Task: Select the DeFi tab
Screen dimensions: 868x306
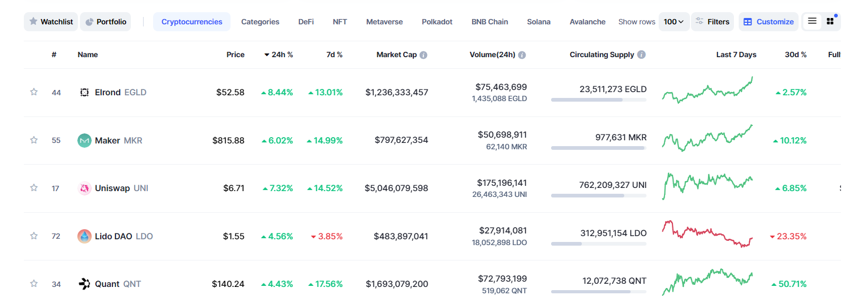Action: (306, 22)
